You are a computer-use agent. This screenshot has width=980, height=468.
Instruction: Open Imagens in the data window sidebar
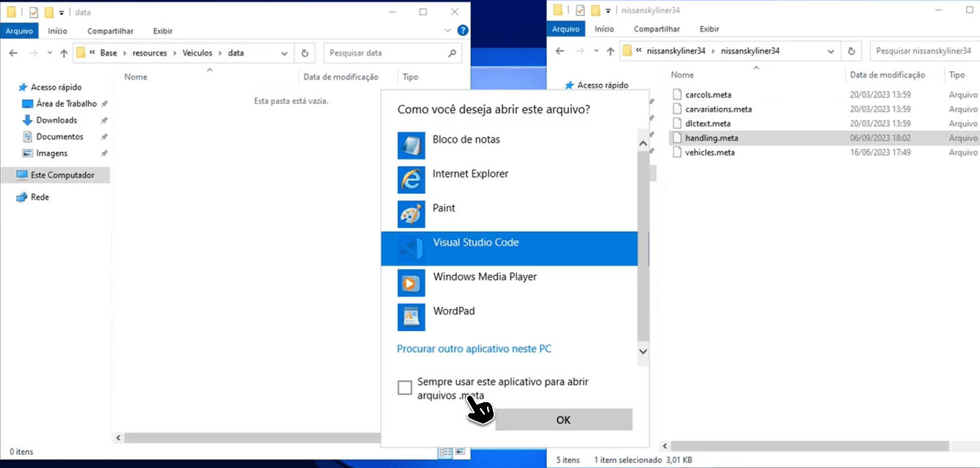[51, 154]
